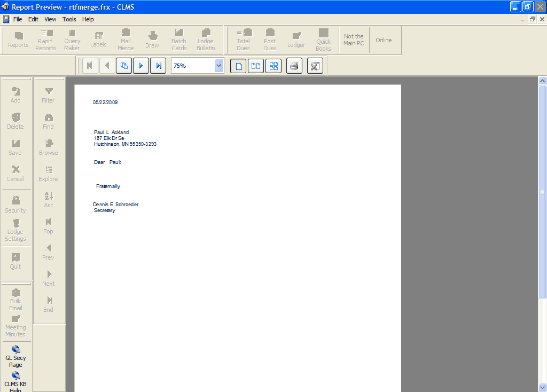This screenshot has height=392, width=547.
Task: Click scrollbar down arrow at bottom
Action: (542, 387)
